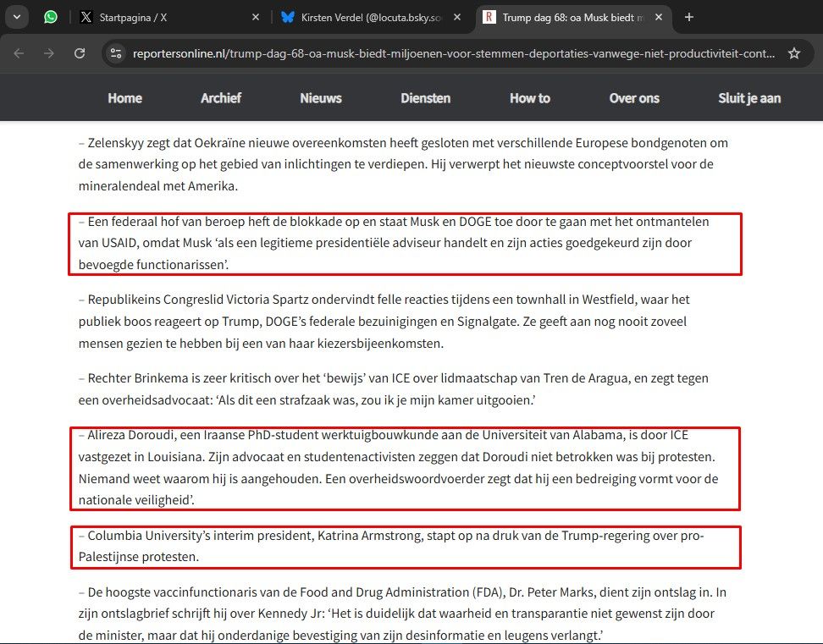
Task: Click the reportersonline.nl address bar URL
Action: pyautogui.click(x=454, y=53)
